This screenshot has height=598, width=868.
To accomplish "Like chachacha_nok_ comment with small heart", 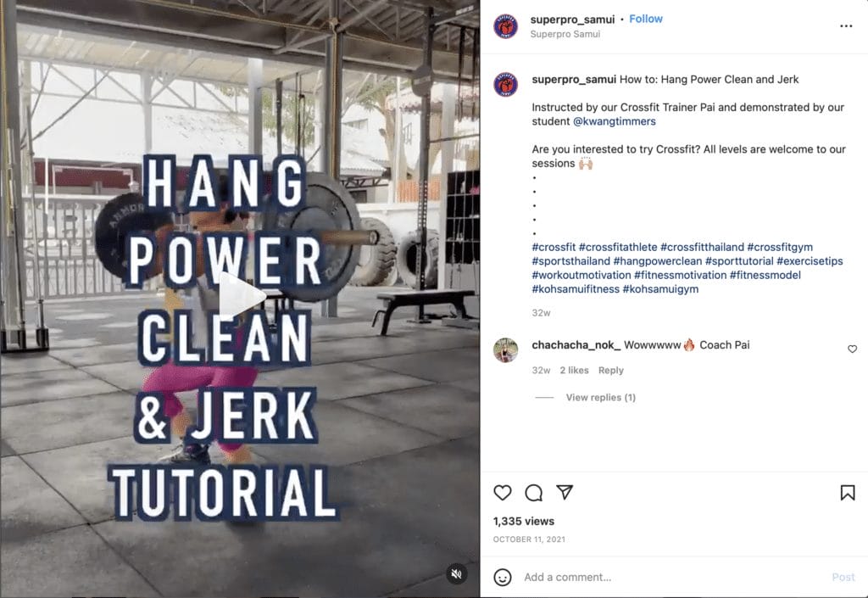I will tap(853, 349).
